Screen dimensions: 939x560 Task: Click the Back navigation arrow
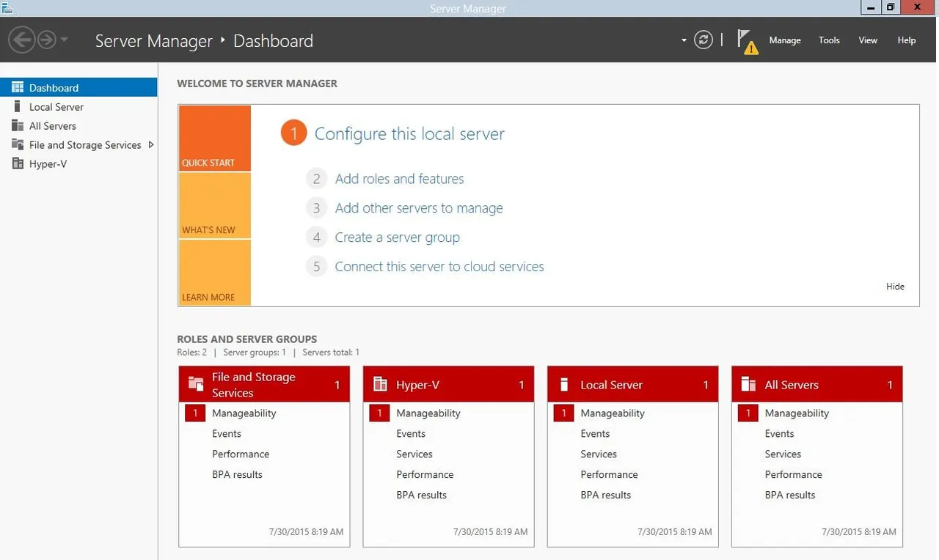tap(22, 40)
